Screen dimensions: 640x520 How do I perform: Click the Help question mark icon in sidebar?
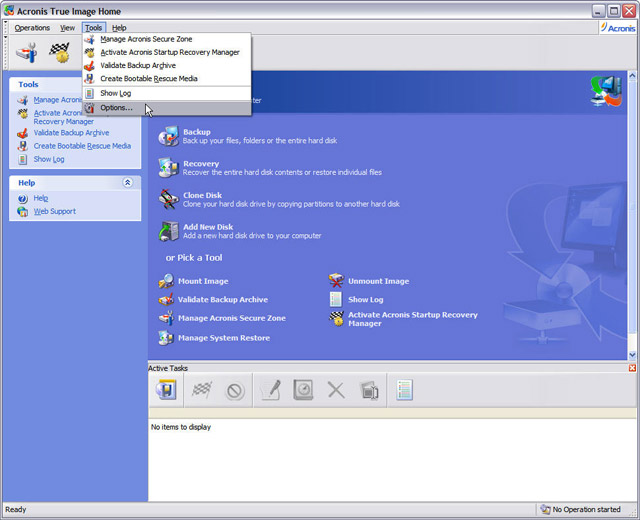tap(23, 199)
